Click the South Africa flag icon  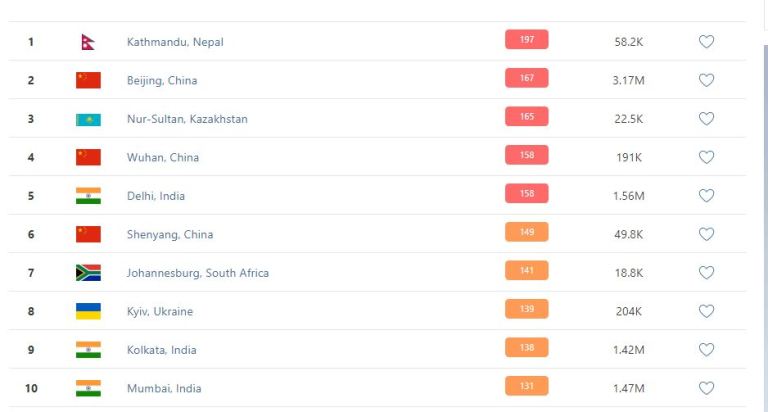pyautogui.click(x=88, y=273)
